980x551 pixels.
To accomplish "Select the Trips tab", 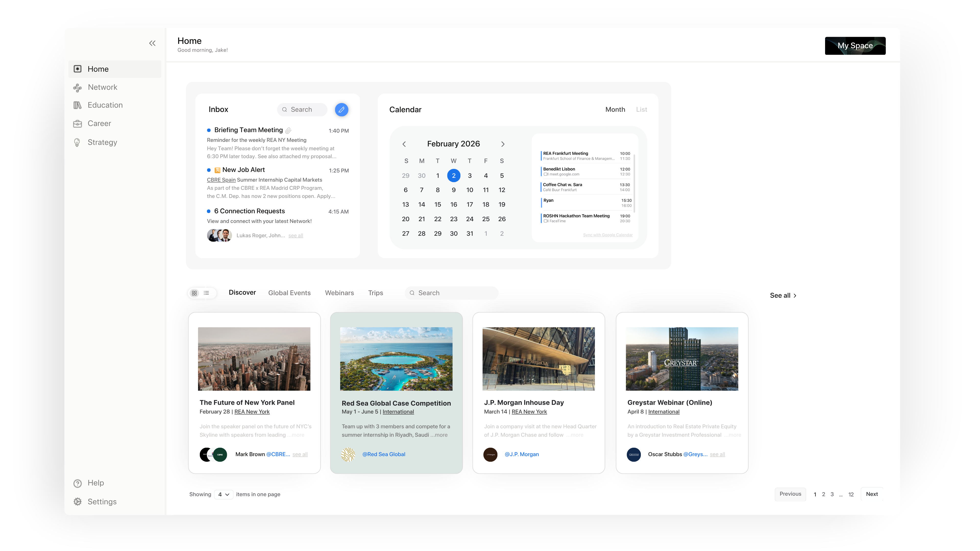I will coord(375,293).
